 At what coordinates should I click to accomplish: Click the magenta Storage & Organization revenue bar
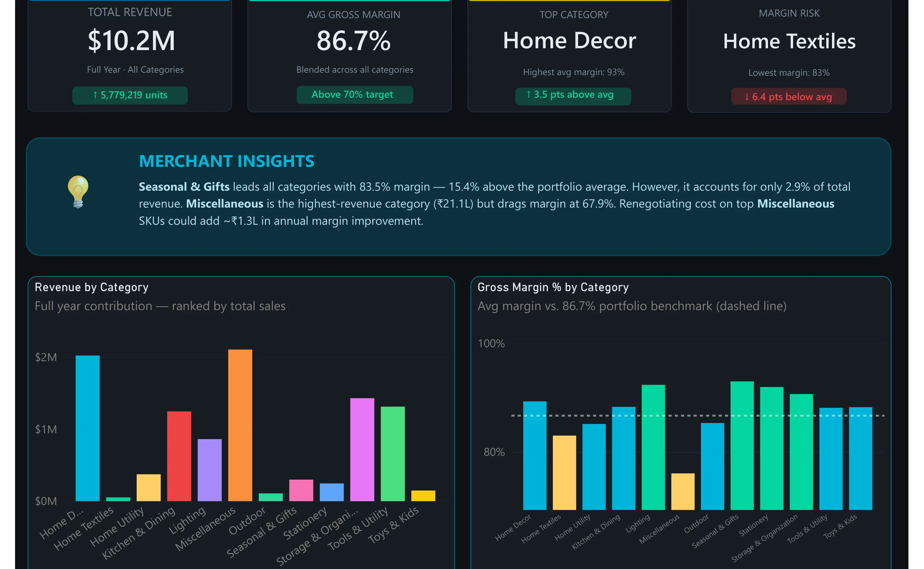coord(362,450)
